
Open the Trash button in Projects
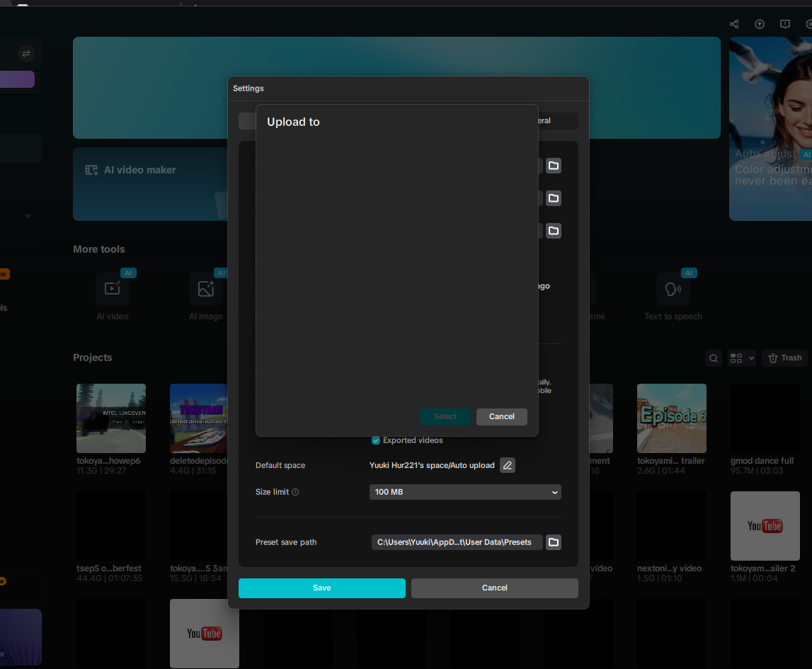784,358
